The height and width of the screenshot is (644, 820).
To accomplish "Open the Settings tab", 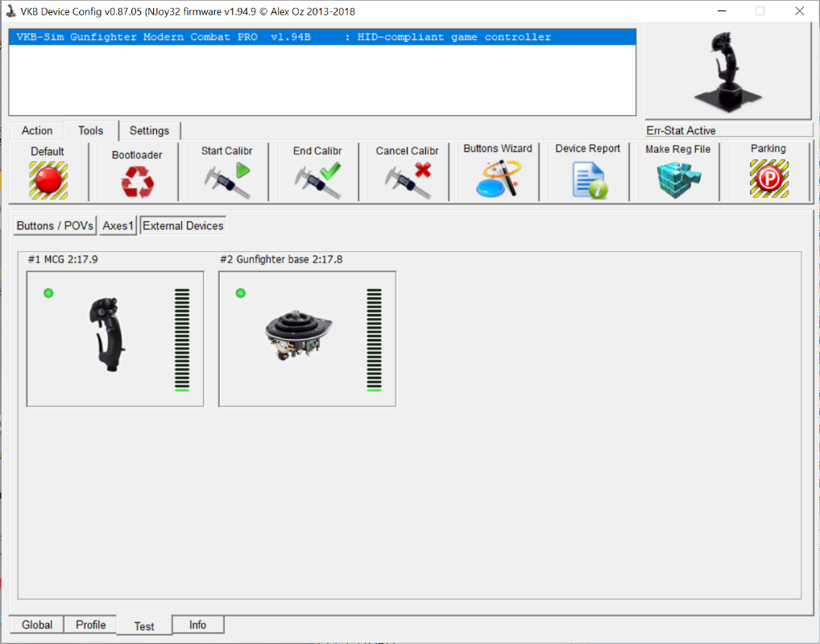I will click(x=150, y=130).
